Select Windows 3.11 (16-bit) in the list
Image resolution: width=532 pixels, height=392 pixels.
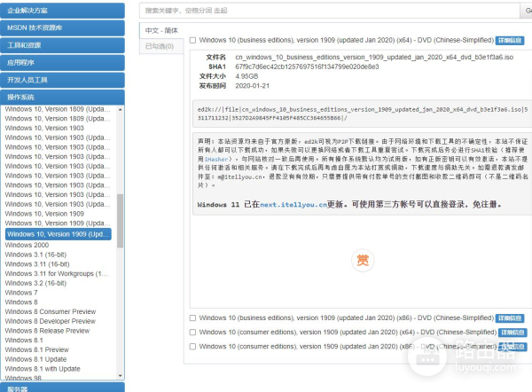37,264
